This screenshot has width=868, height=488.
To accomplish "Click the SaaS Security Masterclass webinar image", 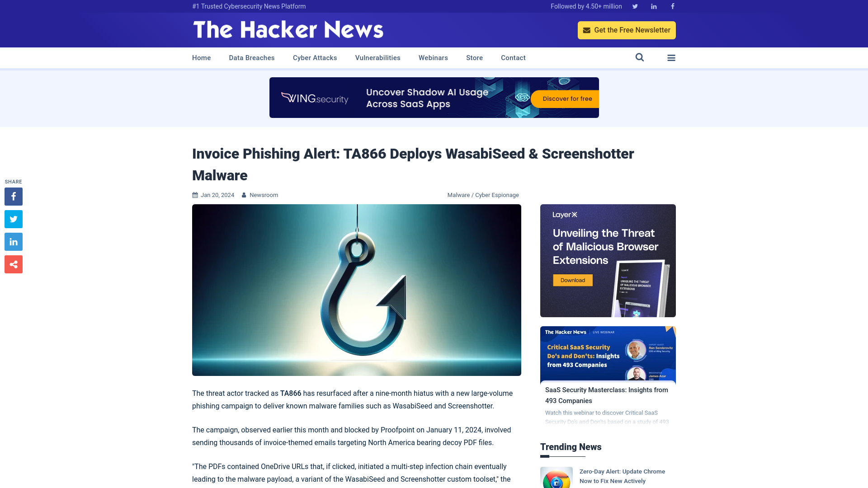I will coord(608,353).
